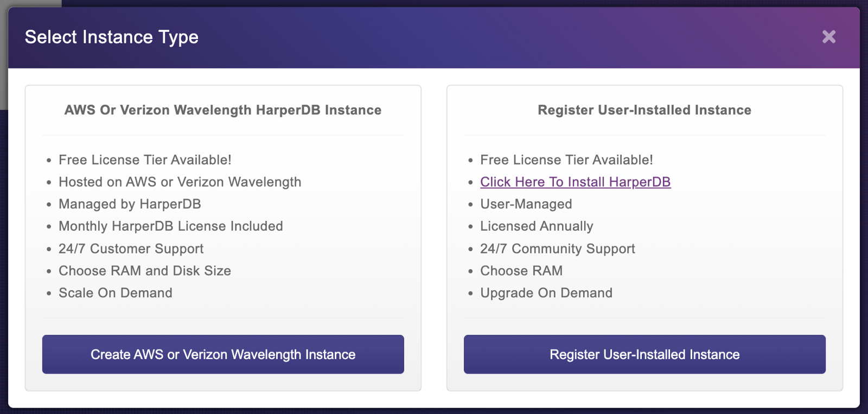Click Managed by HarperDB text
The image size is (868, 414).
[x=130, y=204]
